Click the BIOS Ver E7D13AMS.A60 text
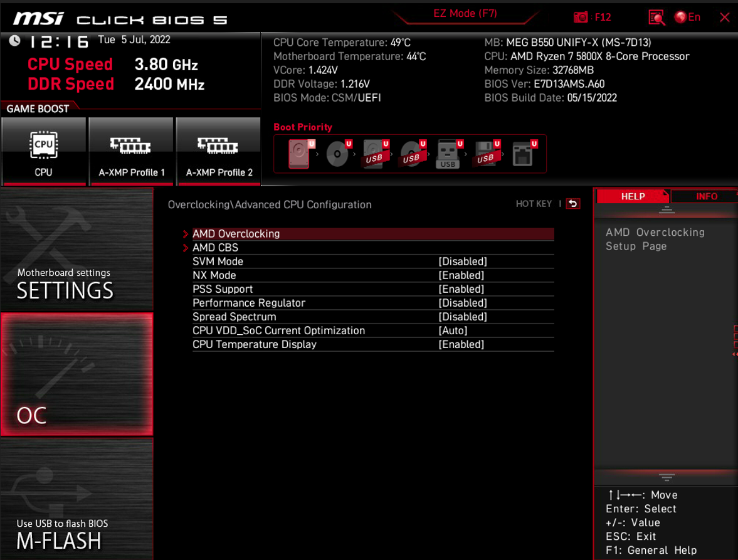The image size is (738, 560). 544,84
